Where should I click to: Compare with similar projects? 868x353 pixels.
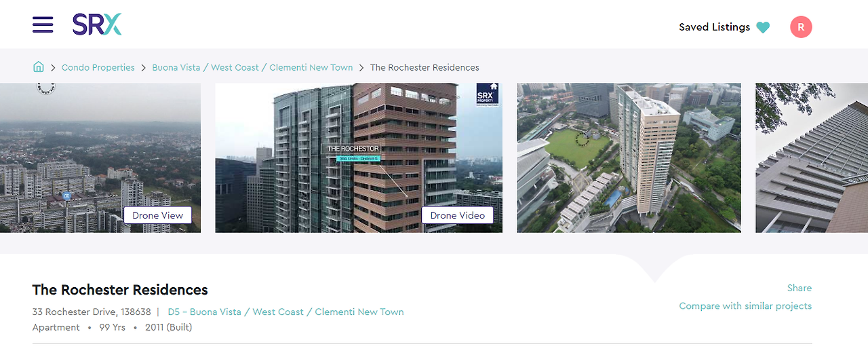pos(745,306)
